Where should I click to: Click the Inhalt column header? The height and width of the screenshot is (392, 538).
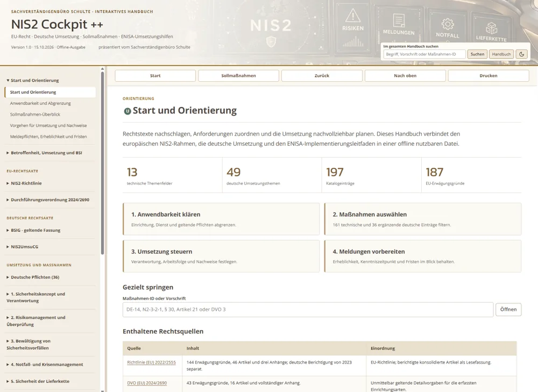point(274,348)
